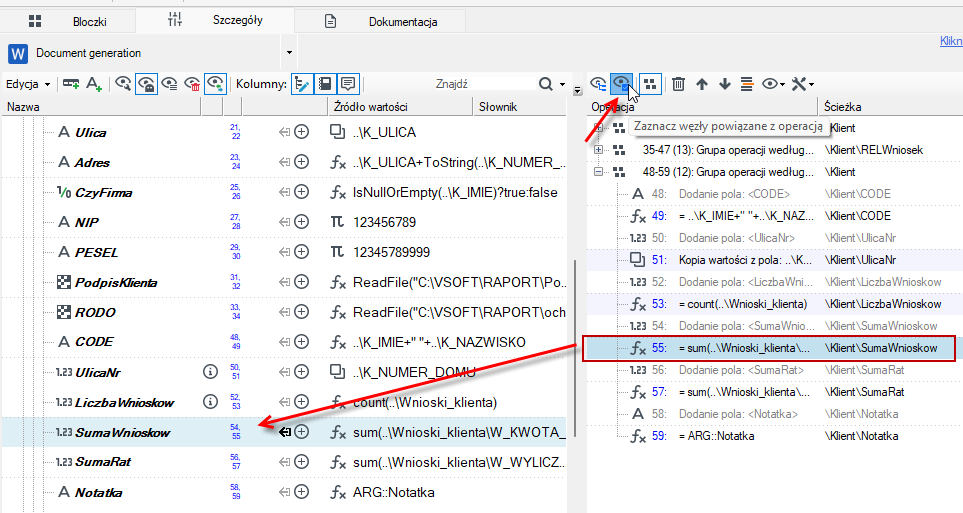Open the Document generation dropdown arrow
This screenshot has width=963, height=513.
pos(289,53)
